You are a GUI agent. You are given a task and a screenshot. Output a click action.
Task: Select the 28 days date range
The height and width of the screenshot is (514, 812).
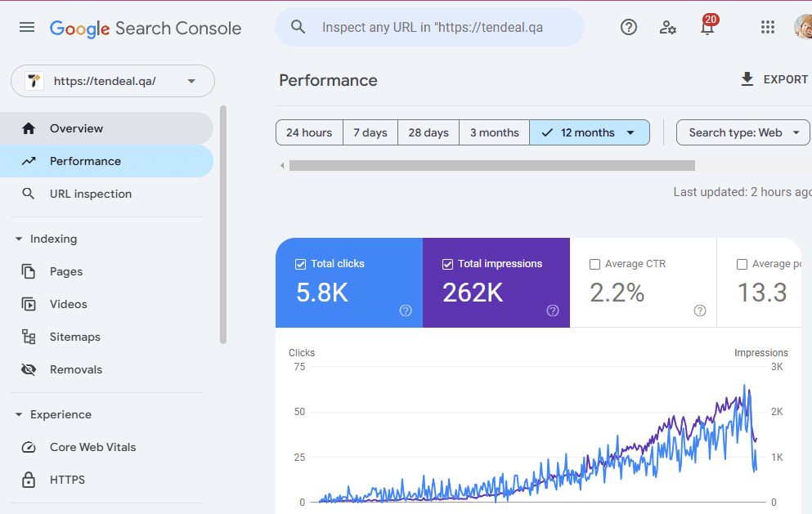coord(428,132)
